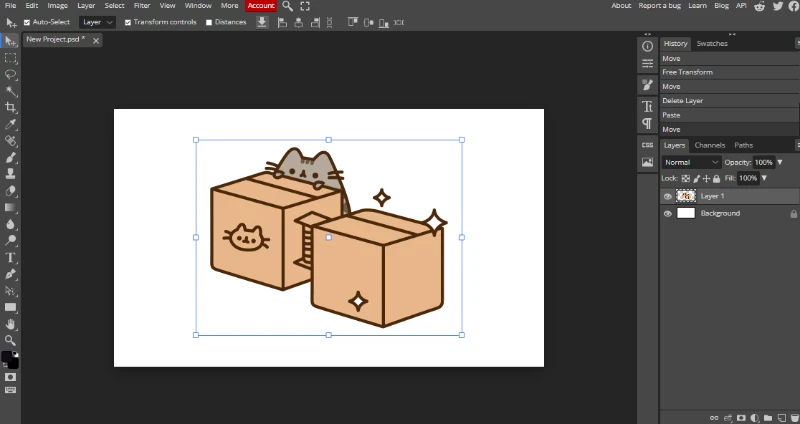
Task: Select the Move tool in the left toolbar
Action: [10, 41]
